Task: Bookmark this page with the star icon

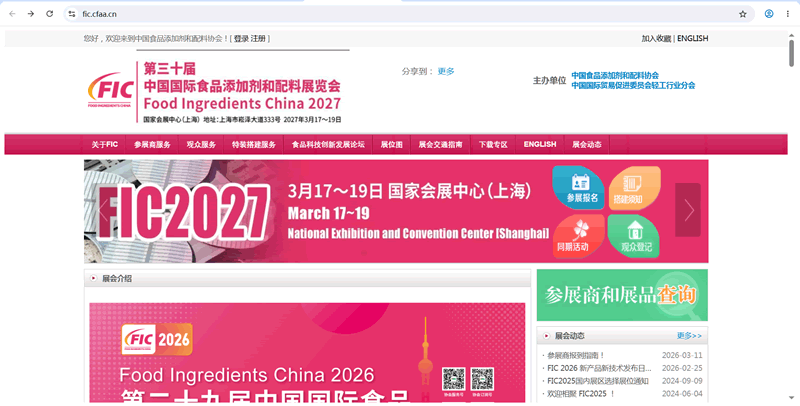Action: 742,14
